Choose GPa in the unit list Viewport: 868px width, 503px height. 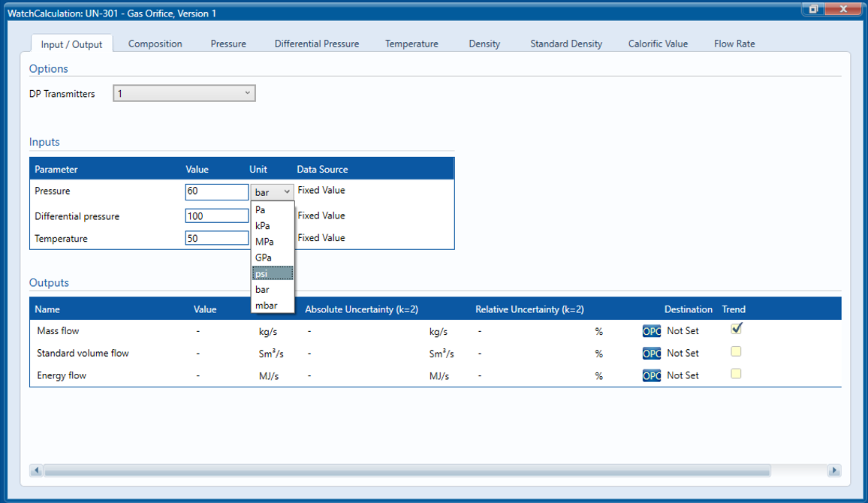coord(273,258)
